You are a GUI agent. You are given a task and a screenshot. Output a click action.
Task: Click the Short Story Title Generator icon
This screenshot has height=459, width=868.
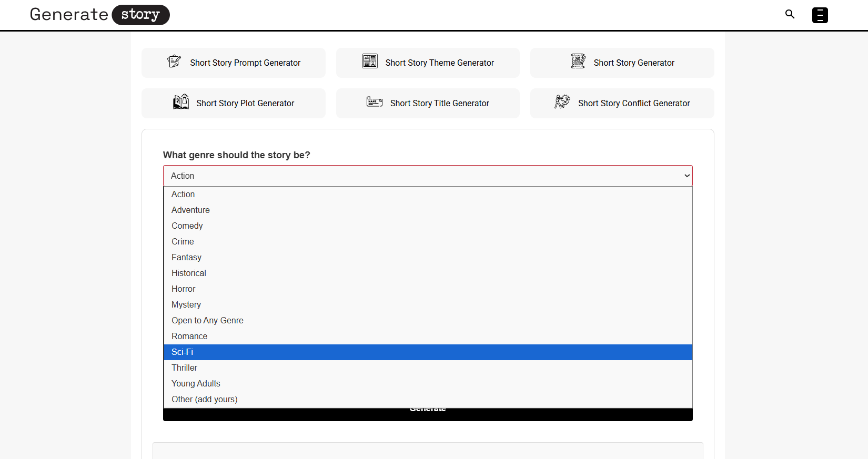(375, 102)
